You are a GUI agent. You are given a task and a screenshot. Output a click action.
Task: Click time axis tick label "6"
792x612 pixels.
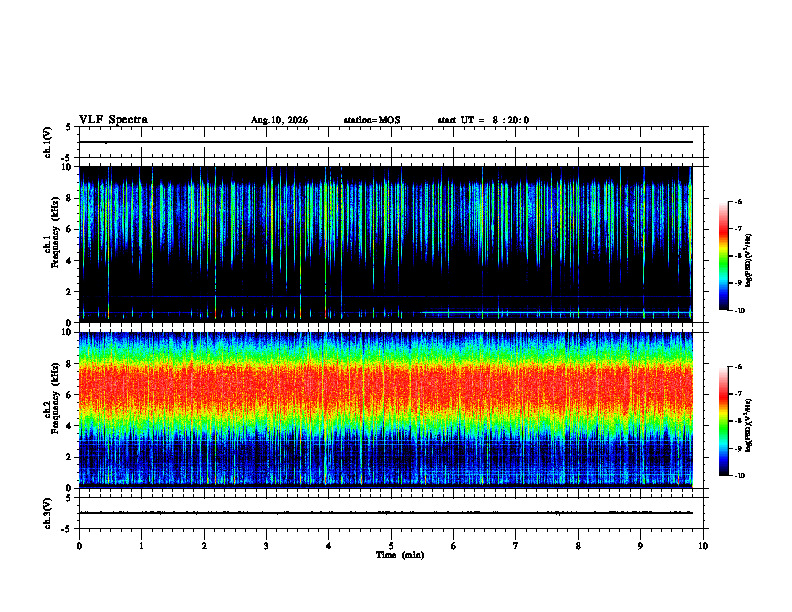point(453,546)
